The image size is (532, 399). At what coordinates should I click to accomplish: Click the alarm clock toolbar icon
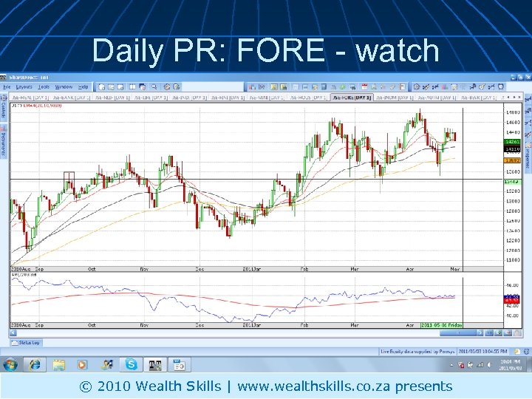point(501,87)
